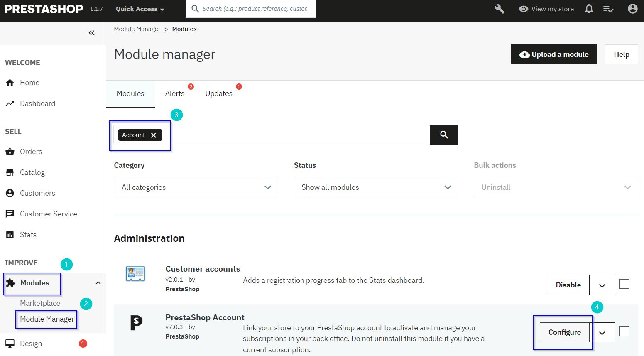The image size is (644, 356).
Task: Click the PrestaShop logo
Action: click(44, 9)
